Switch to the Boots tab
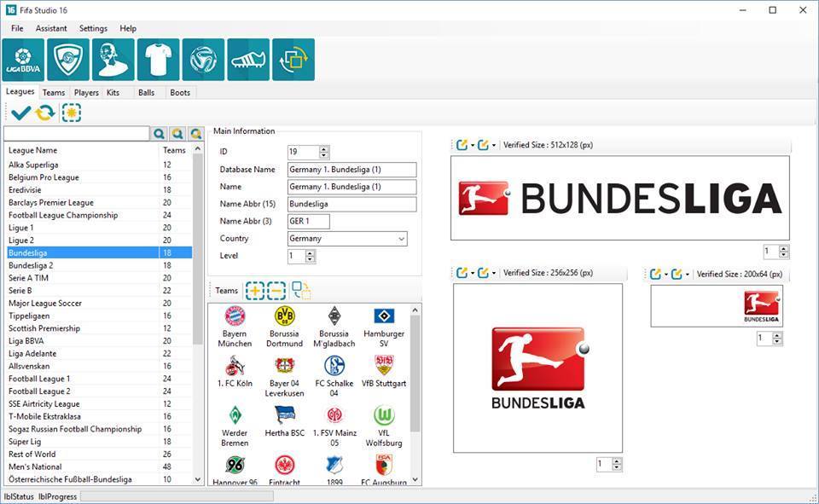This screenshot has height=504, width=819. click(180, 92)
